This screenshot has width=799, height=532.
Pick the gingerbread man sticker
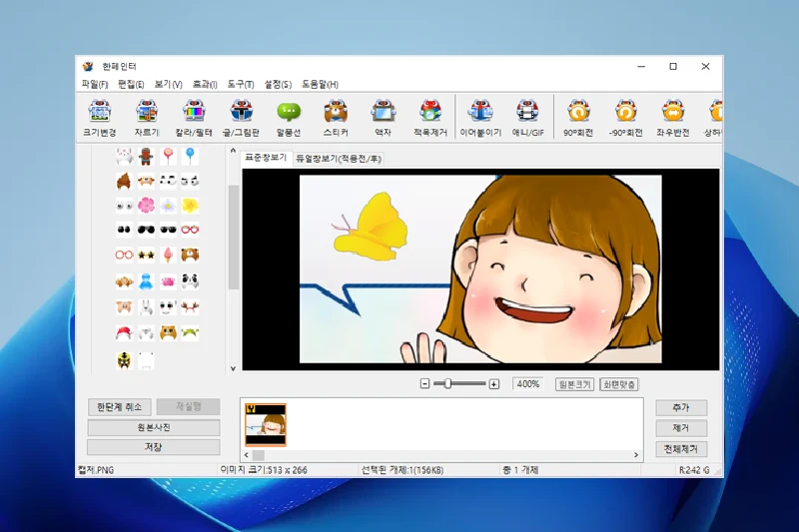(146, 156)
